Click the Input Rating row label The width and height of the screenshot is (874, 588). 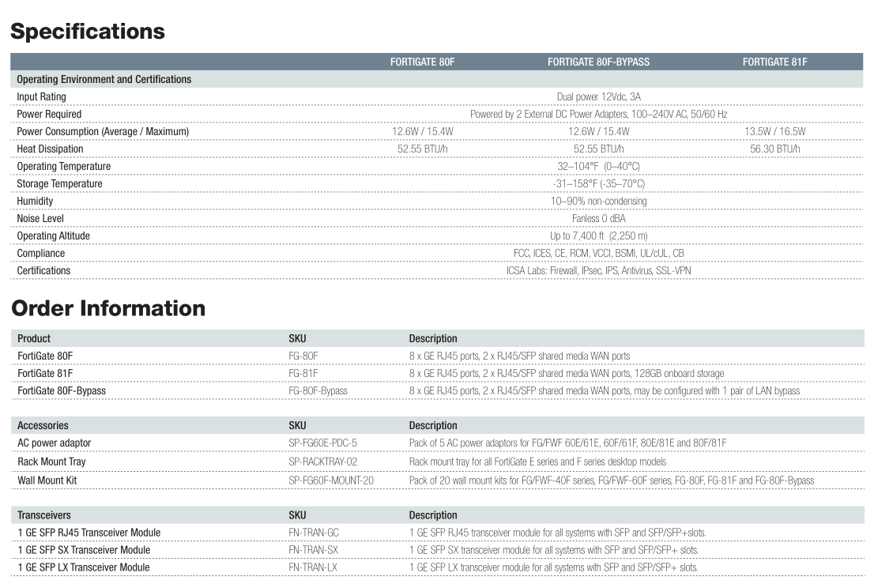pos(42,96)
